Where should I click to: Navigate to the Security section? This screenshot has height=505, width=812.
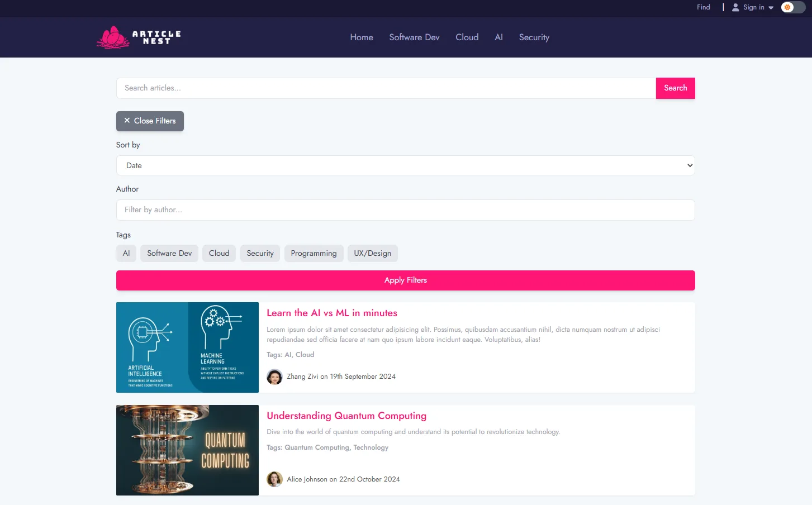534,37
